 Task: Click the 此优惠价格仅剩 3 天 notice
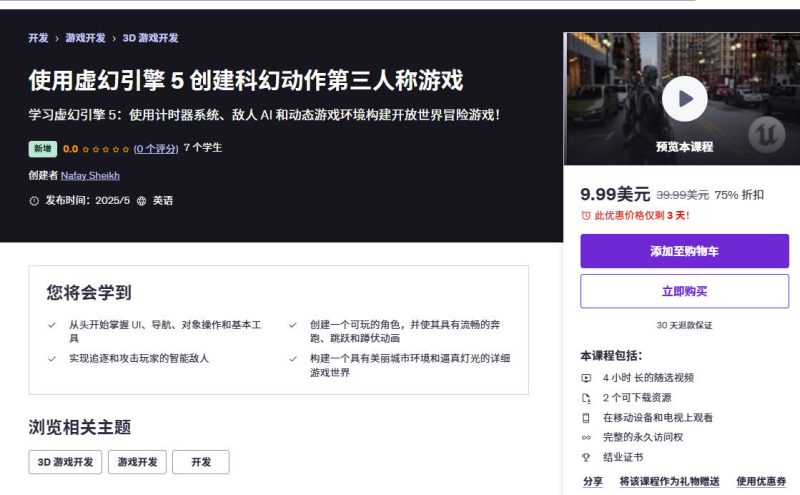642,215
